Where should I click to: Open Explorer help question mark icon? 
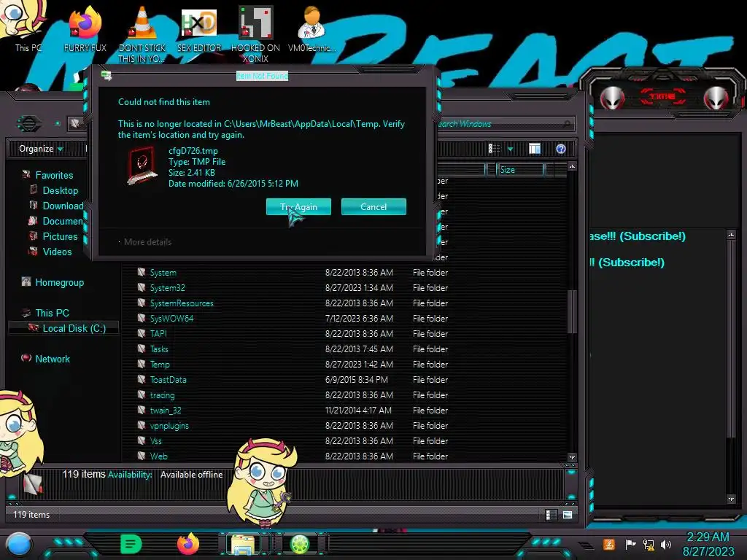tap(561, 149)
